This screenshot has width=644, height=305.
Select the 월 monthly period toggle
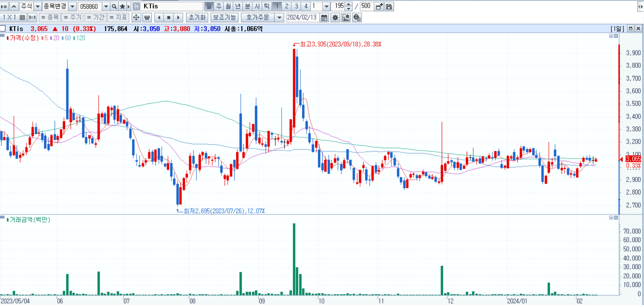point(228,7)
